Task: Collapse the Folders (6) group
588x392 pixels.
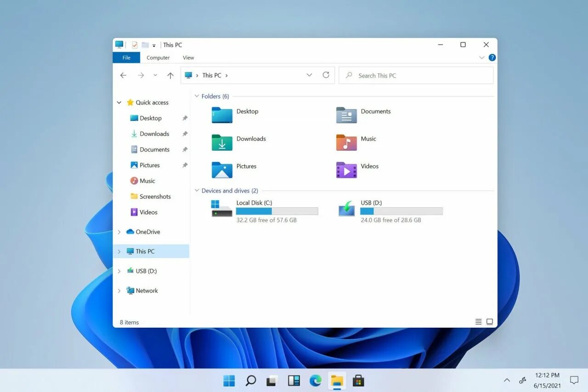Action: tap(197, 96)
